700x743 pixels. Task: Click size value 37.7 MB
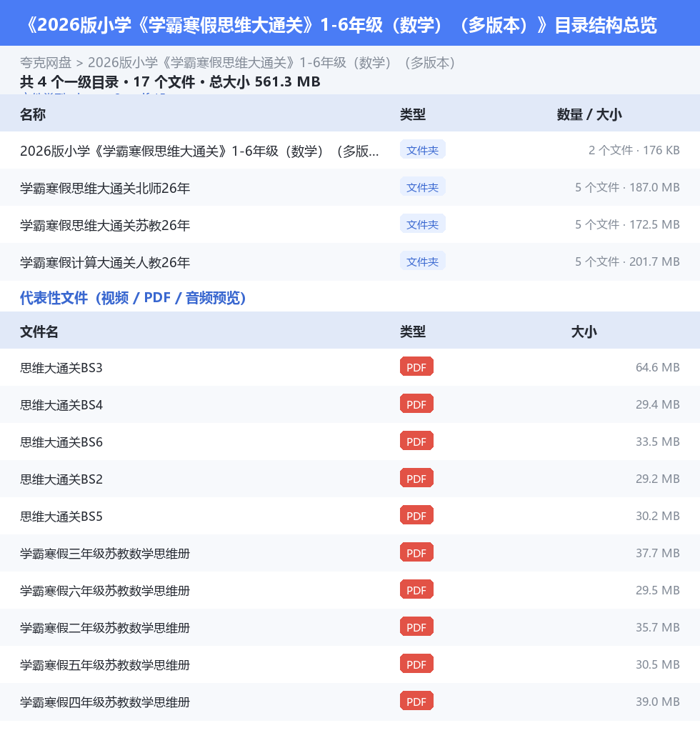pos(657,553)
